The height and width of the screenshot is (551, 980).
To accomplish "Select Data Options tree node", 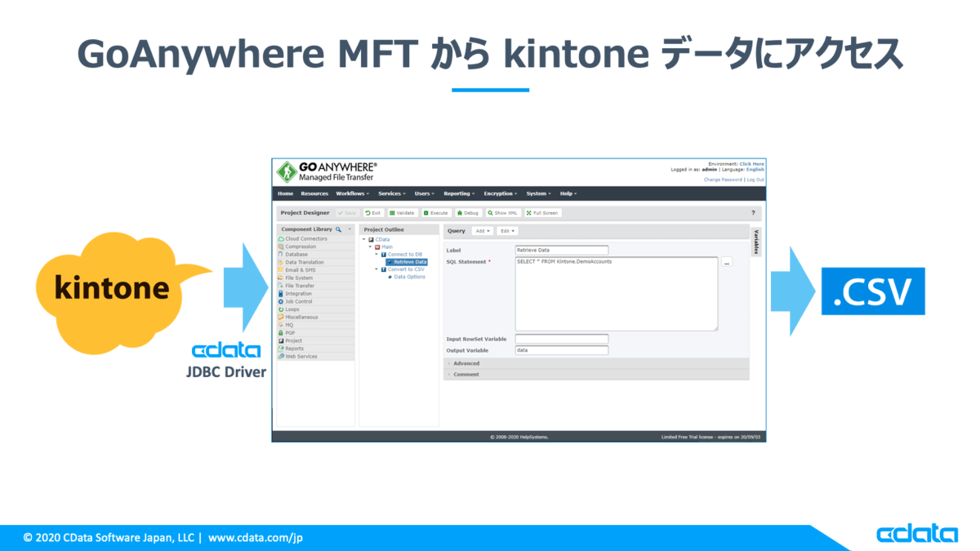I will click(x=409, y=277).
